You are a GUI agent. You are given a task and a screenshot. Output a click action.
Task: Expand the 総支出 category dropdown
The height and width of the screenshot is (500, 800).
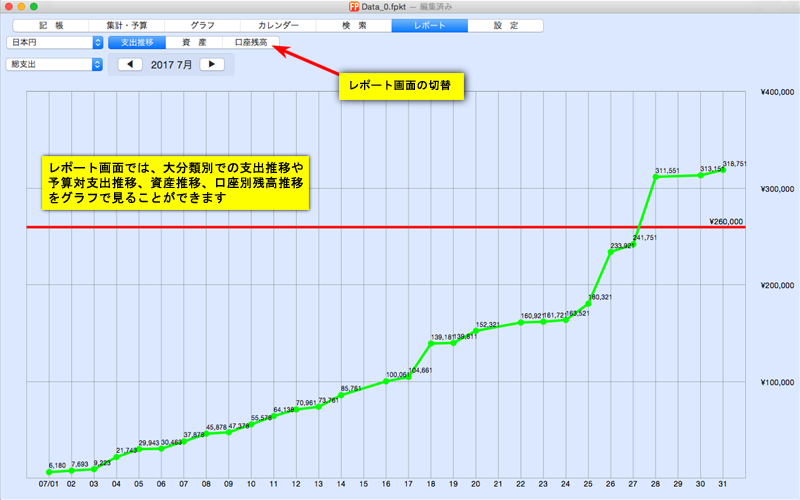click(x=54, y=64)
